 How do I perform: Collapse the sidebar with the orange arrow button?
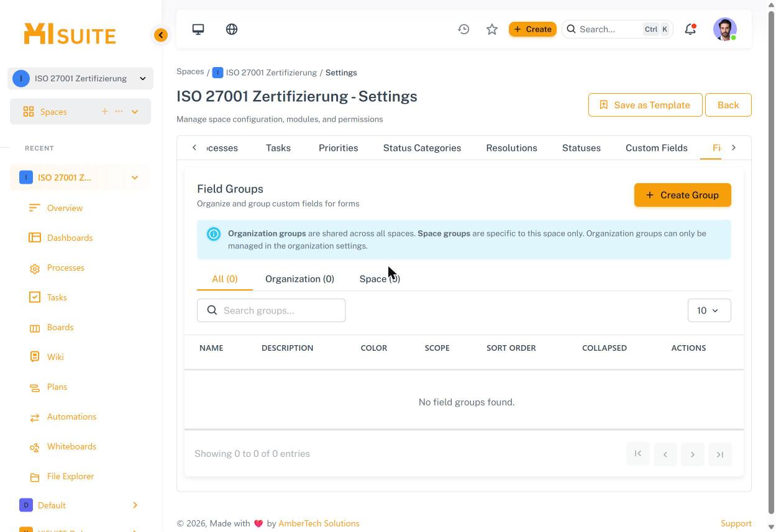161,35
